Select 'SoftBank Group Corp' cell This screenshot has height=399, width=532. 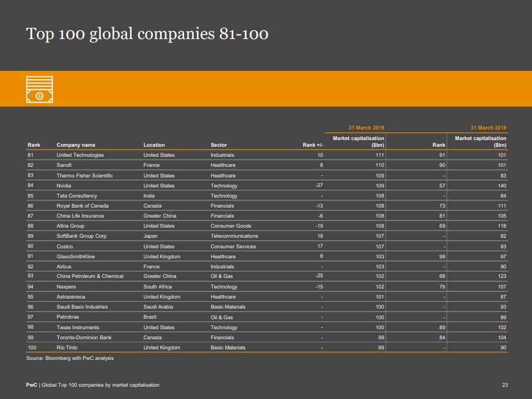81,236
